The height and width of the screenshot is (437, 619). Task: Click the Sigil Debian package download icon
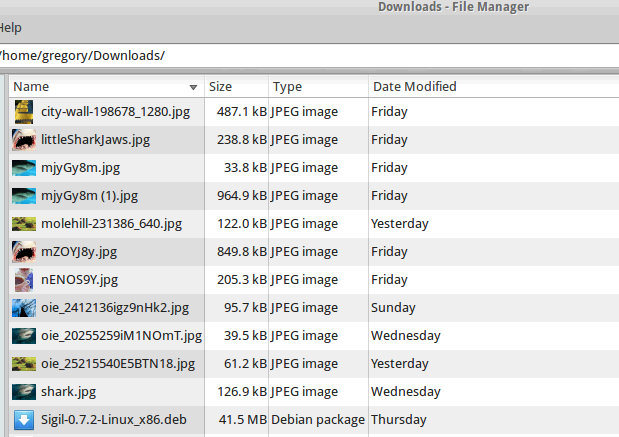pyautogui.click(x=23, y=419)
